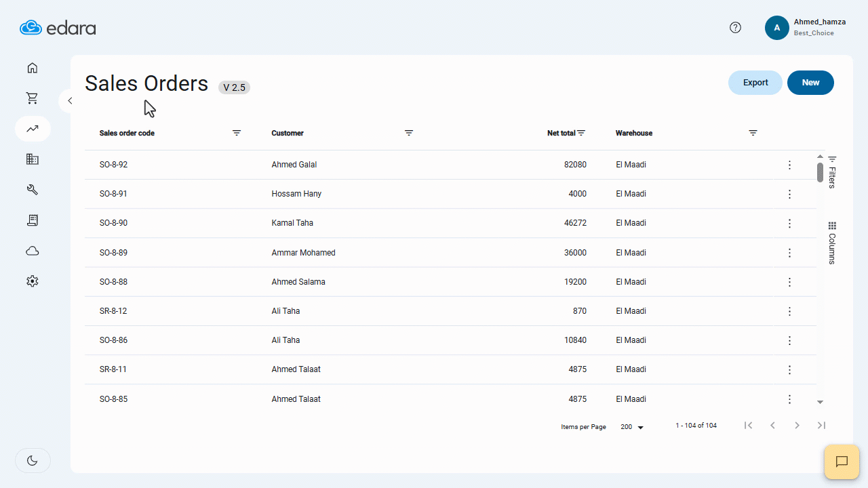The image size is (868, 488).
Task: Open filter menu for Sales order code
Action: pyautogui.click(x=237, y=133)
